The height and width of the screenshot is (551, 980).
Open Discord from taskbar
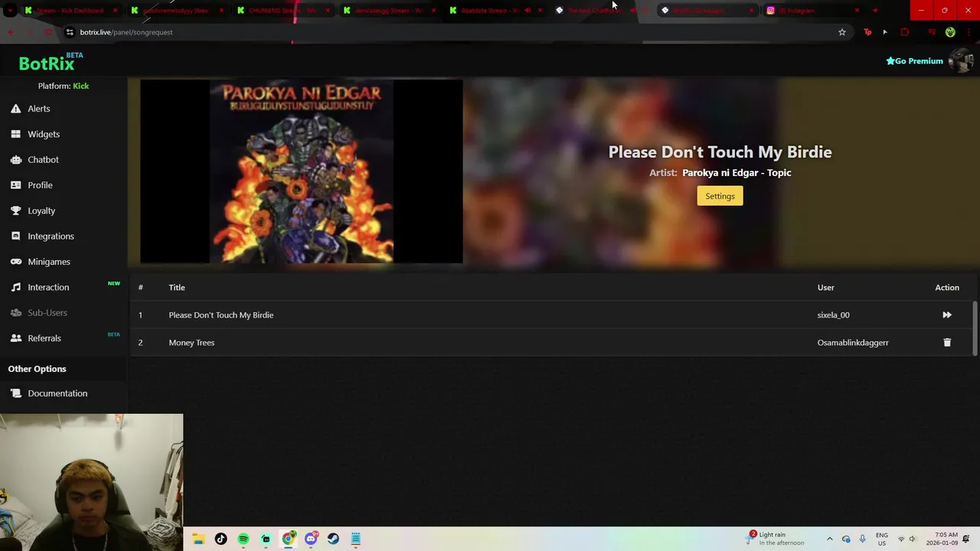[x=311, y=539]
